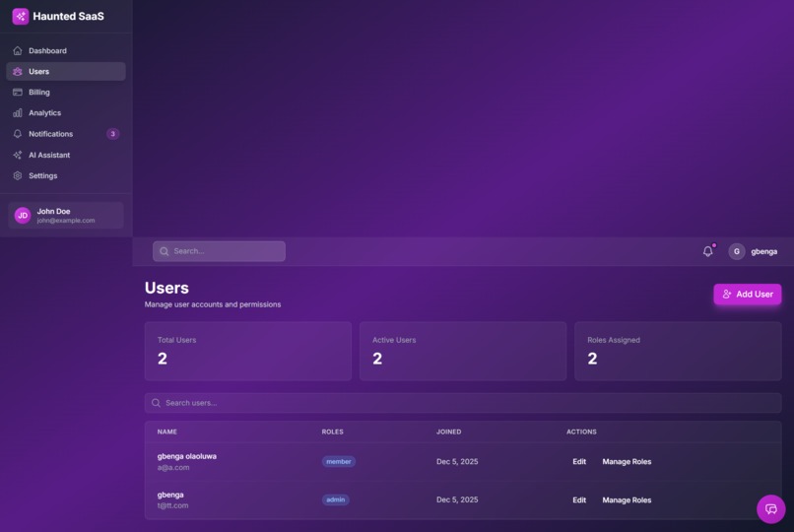
Task: Open the Settings menu item
Action: 66,175
